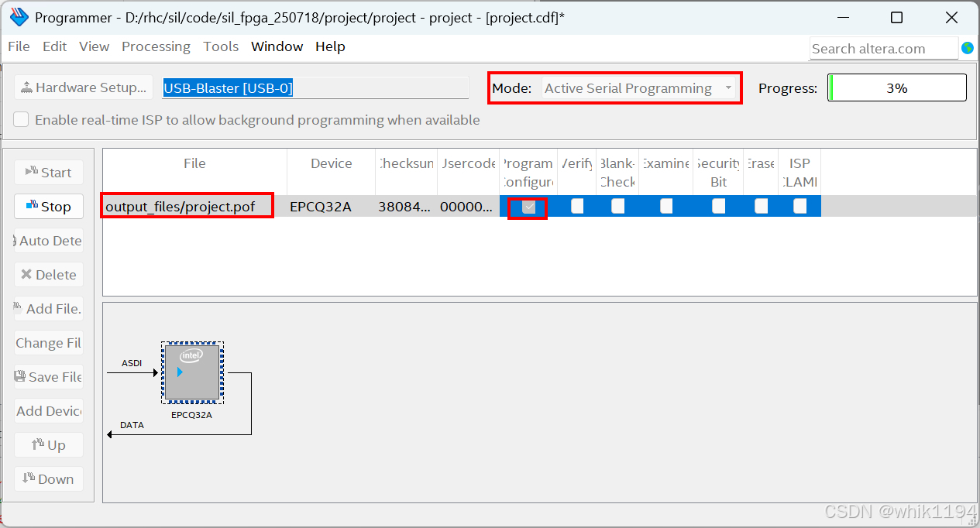Open the Processing menu
Screen dimensions: 980x528
pos(156,46)
